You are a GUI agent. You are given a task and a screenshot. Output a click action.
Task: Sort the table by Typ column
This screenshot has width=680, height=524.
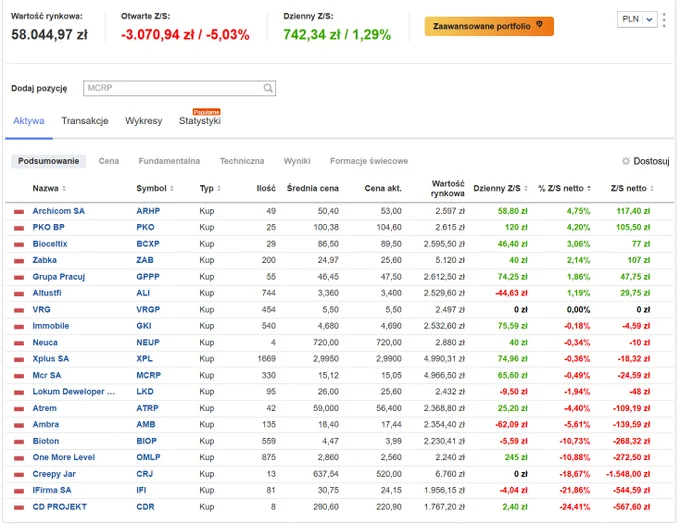[210, 188]
